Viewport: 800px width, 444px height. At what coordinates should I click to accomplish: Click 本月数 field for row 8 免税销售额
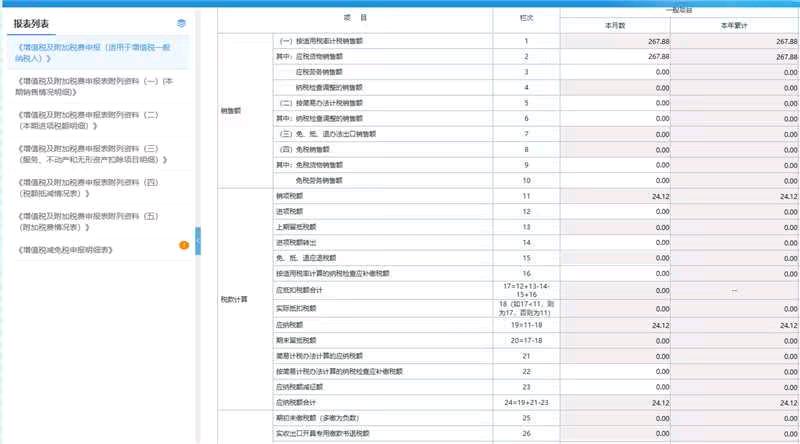tap(615, 150)
